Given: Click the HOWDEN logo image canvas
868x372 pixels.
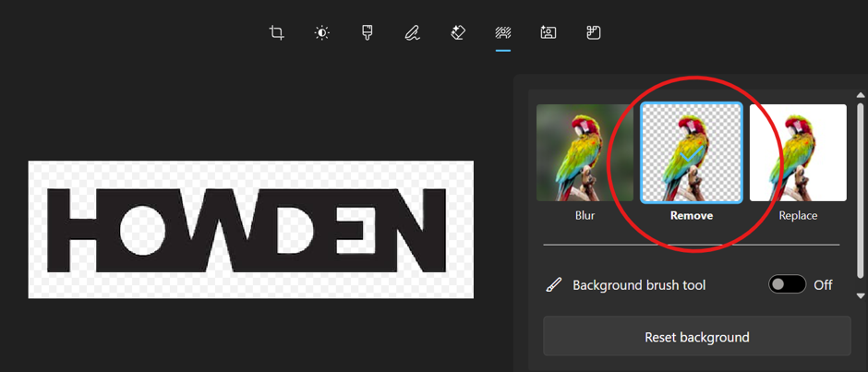Looking at the screenshot, I should 251,230.
